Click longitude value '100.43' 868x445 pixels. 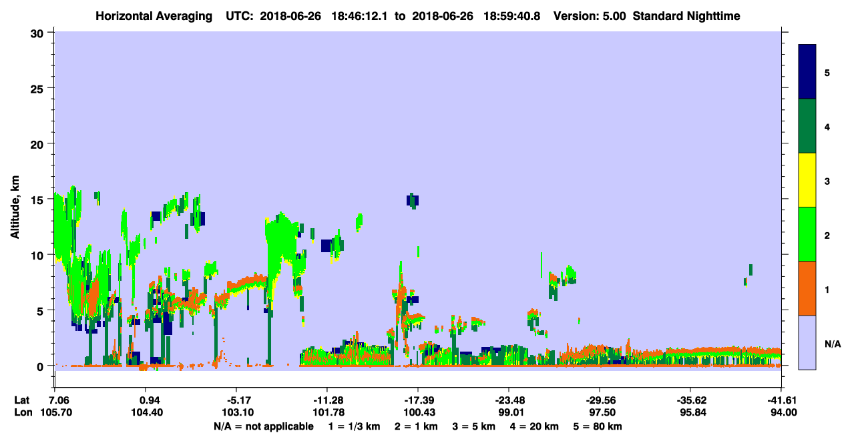click(418, 412)
